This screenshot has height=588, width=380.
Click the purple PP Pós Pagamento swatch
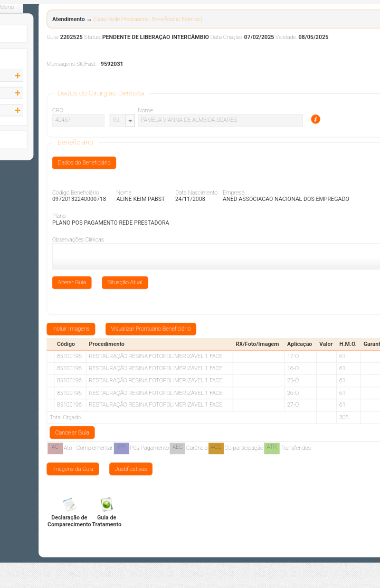121,448
